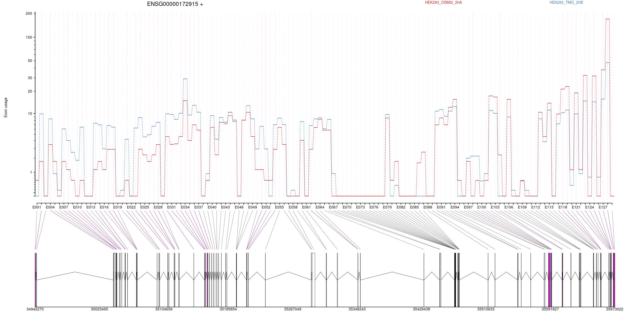Click y-axis value 100

pyautogui.click(x=29, y=37)
